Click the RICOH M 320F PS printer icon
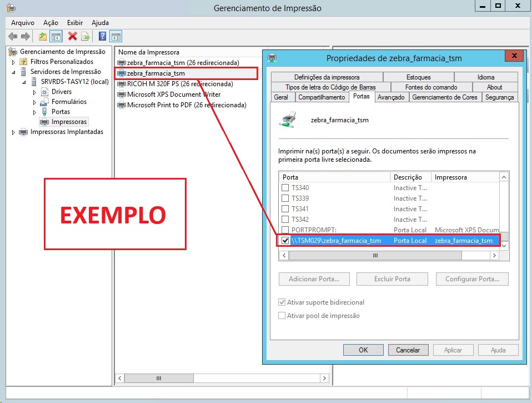 click(122, 84)
